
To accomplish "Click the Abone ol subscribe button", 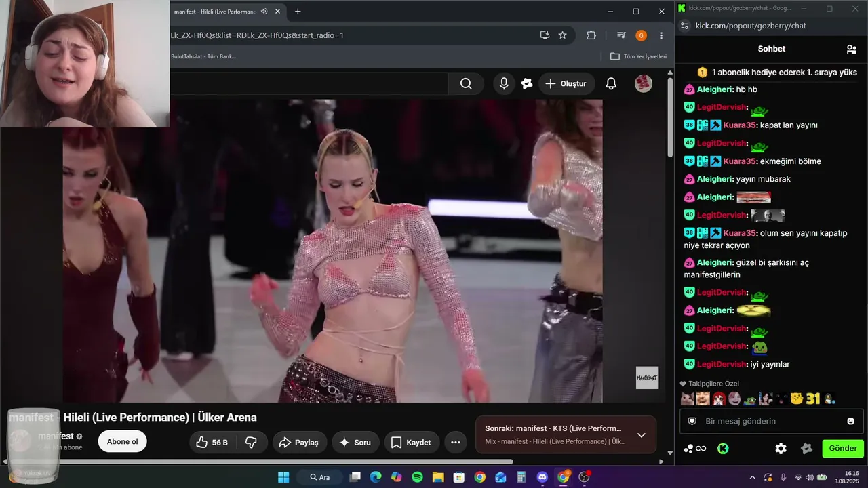I will (x=123, y=442).
